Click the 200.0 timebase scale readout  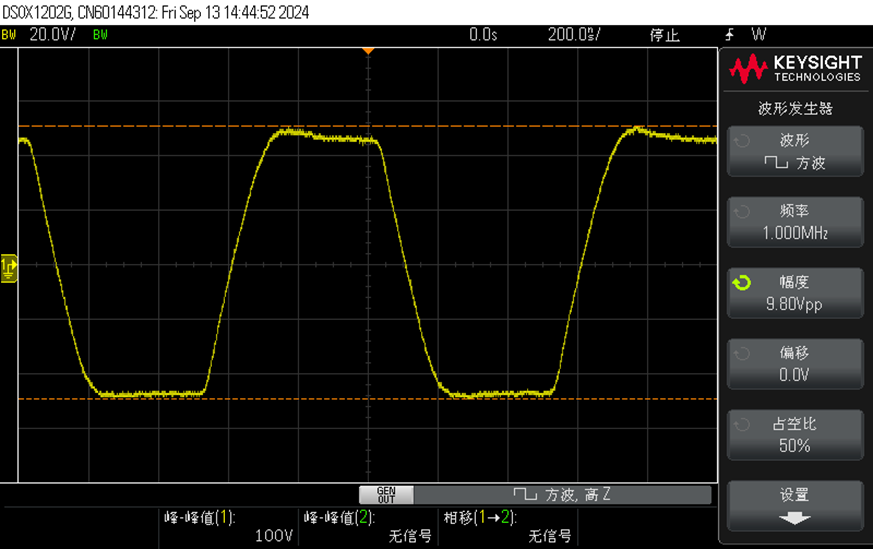574,35
